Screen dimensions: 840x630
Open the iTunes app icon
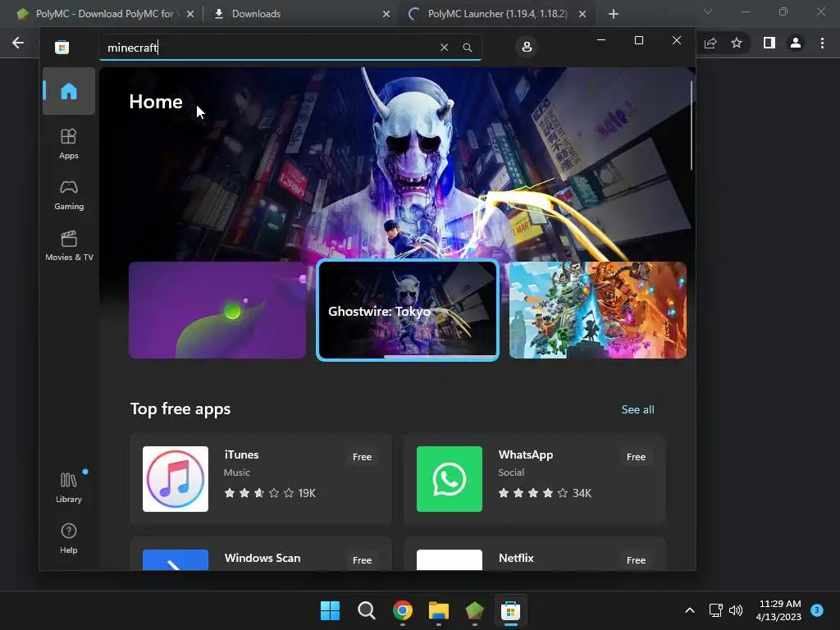coord(176,479)
